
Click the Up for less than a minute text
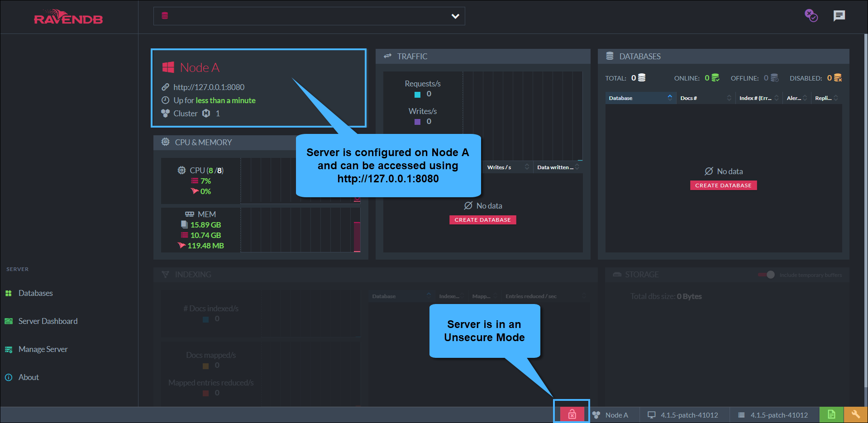pos(215,100)
